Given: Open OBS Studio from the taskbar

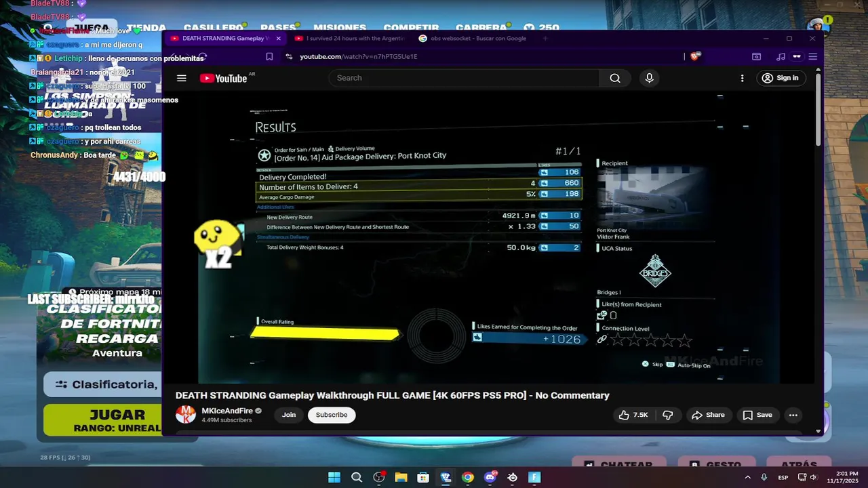Looking at the screenshot, I should pyautogui.click(x=379, y=477).
